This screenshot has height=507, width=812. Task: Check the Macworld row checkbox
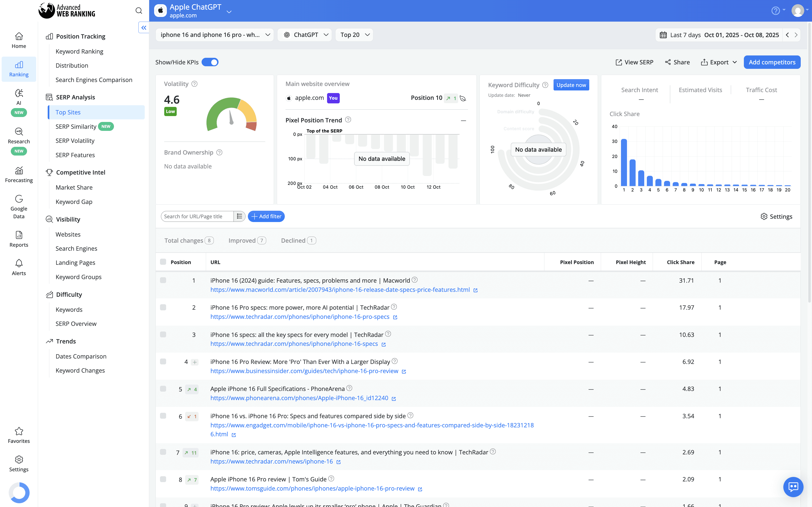pos(163,280)
